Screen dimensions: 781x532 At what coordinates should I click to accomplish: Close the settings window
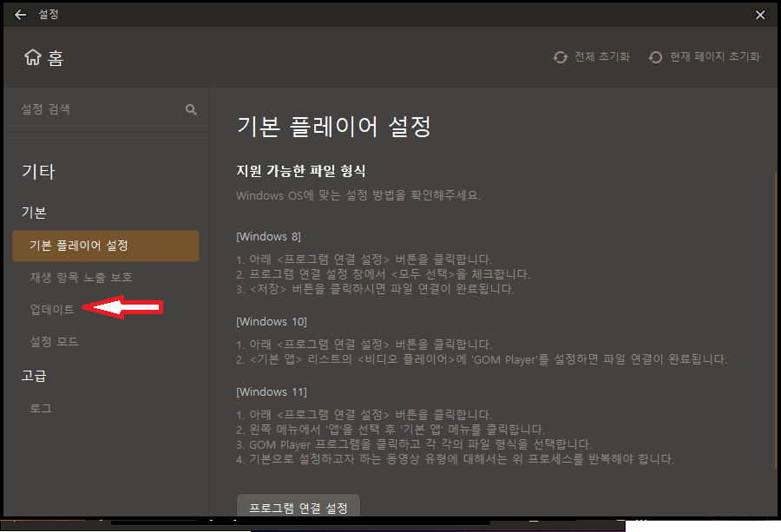[760, 15]
